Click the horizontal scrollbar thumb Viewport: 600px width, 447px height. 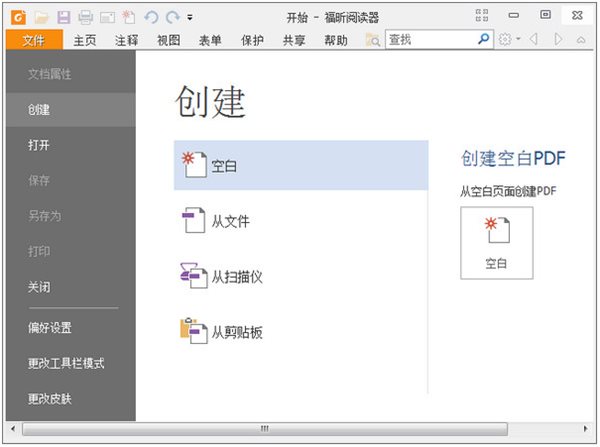pyautogui.click(x=265, y=429)
